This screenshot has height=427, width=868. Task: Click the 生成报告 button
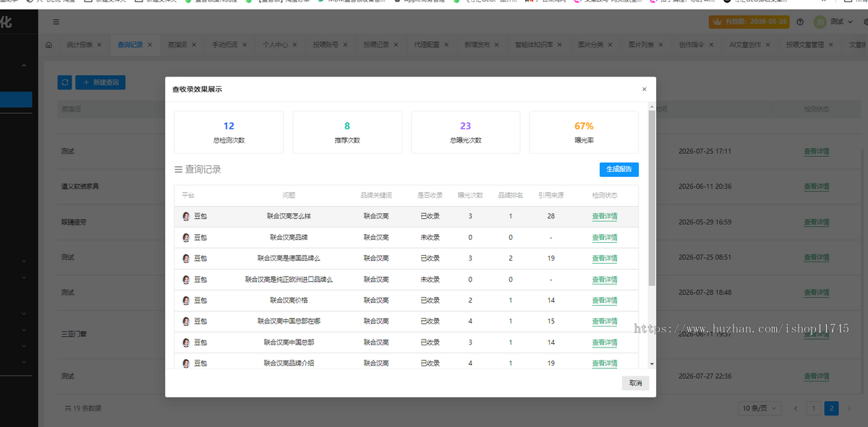[619, 169]
